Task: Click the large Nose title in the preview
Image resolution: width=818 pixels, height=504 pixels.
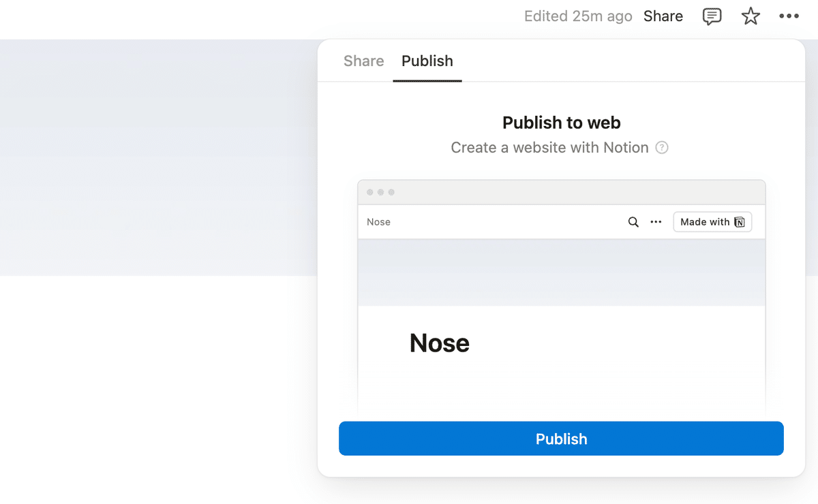Action: coord(440,343)
